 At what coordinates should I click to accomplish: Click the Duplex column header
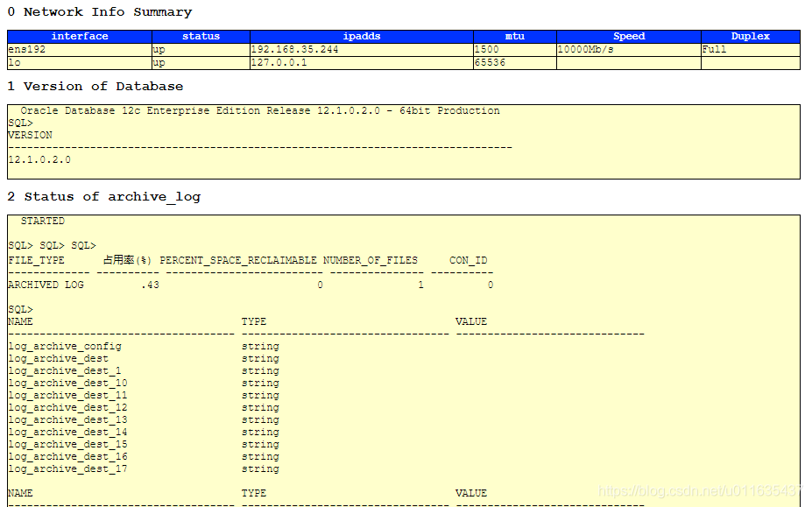[x=751, y=36]
